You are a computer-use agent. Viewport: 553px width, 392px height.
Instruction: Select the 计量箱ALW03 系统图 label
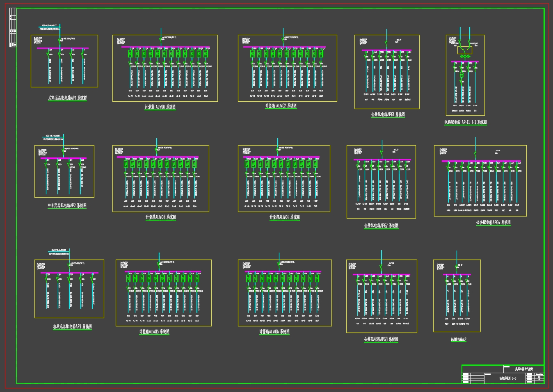point(161,217)
